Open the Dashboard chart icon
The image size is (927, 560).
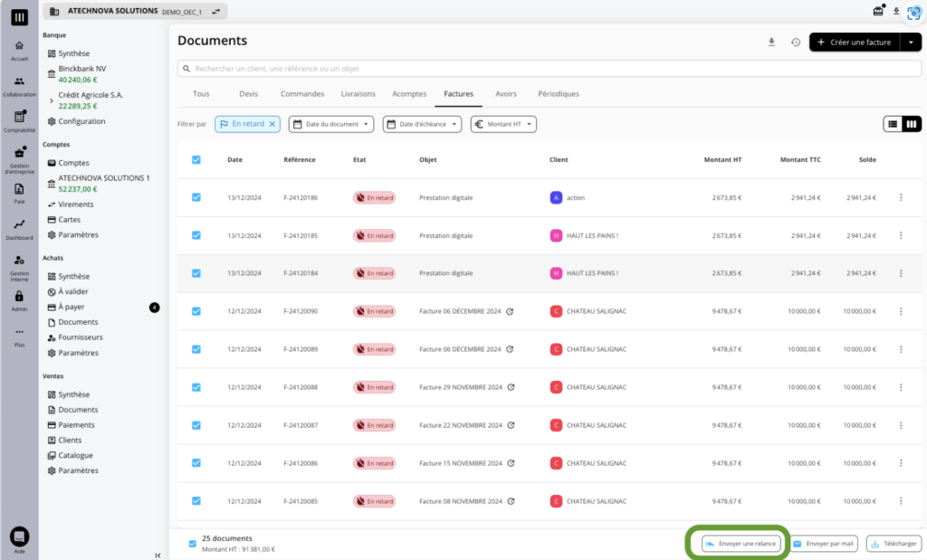point(20,224)
